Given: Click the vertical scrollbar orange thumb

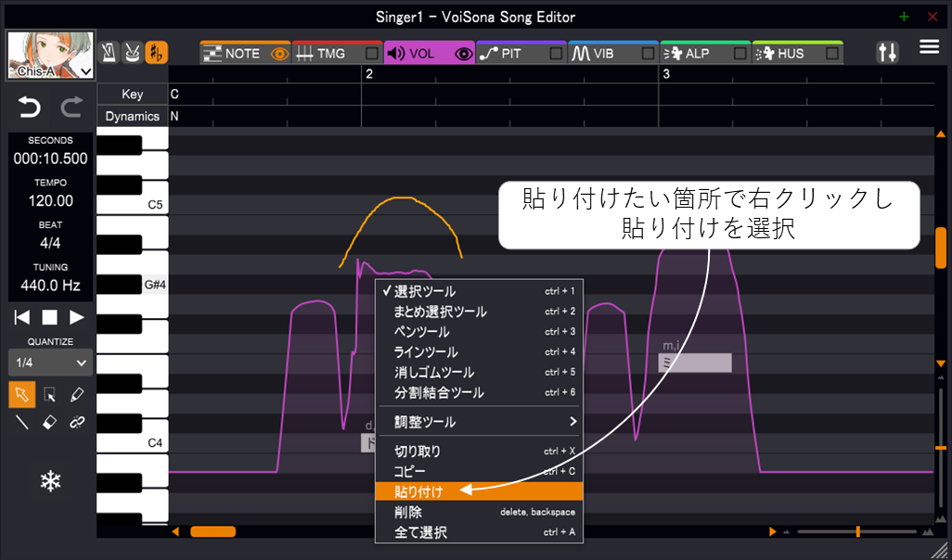Looking at the screenshot, I should coord(941,248).
